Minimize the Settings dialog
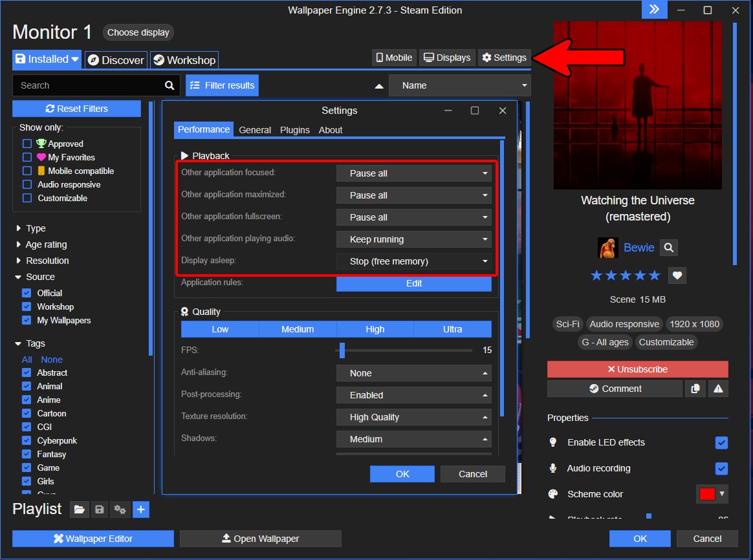The image size is (753, 560). pyautogui.click(x=448, y=111)
